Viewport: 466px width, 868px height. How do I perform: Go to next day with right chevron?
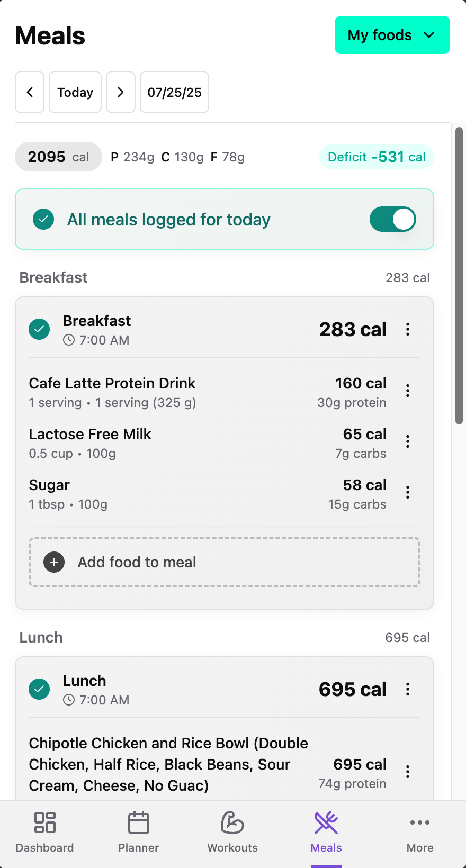click(x=121, y=92)
